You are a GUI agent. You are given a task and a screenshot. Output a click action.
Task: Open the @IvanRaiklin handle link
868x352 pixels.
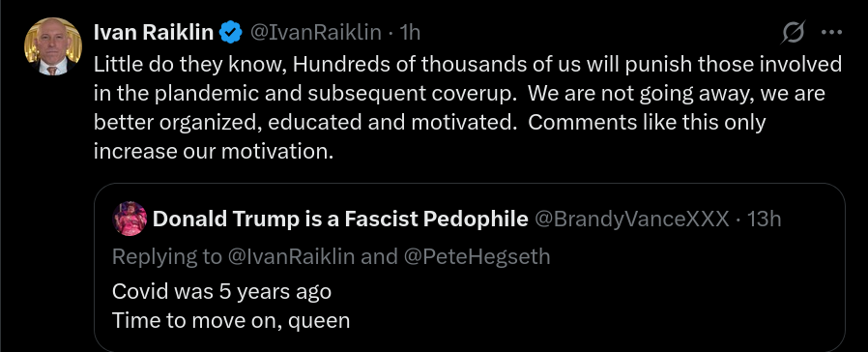(315, 33)
